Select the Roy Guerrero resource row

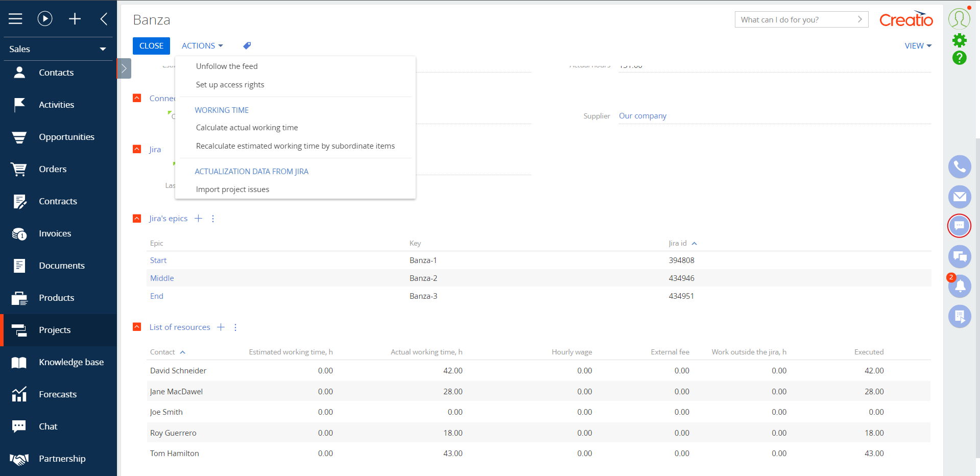pos(538,433)
